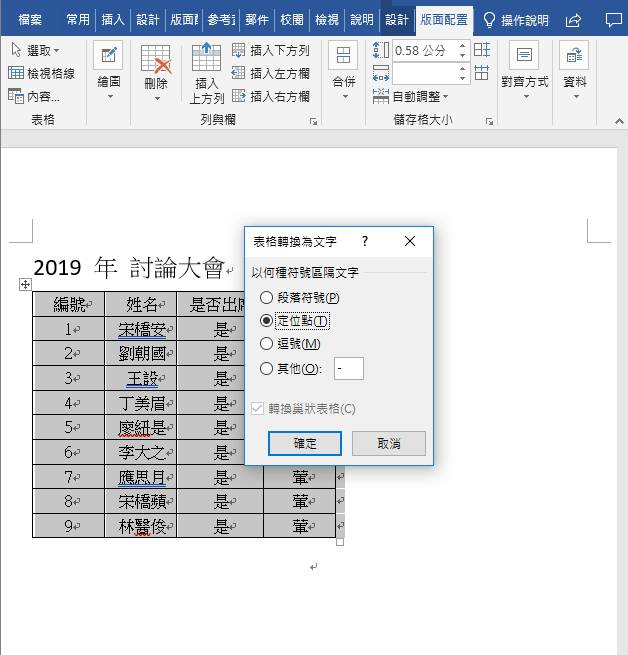Click the empty column width field
Image resolution: width=628 pixels, height=655 pixels.
point(424,74)
